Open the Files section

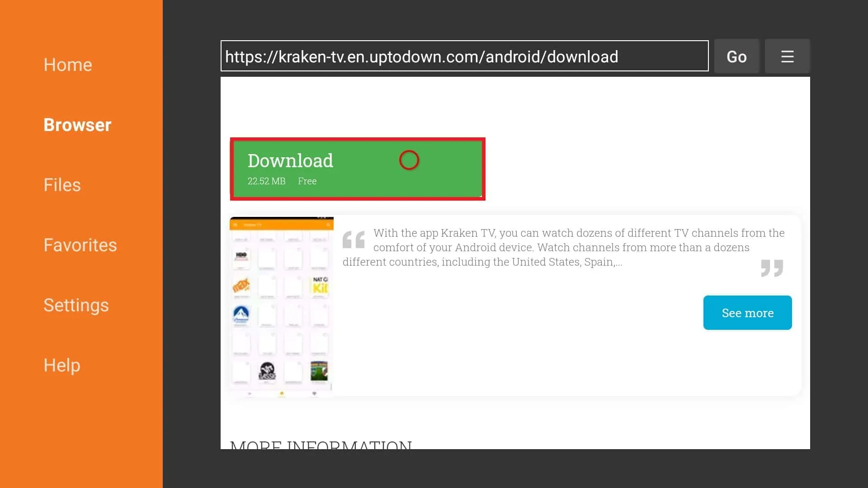tap(62, 185)
